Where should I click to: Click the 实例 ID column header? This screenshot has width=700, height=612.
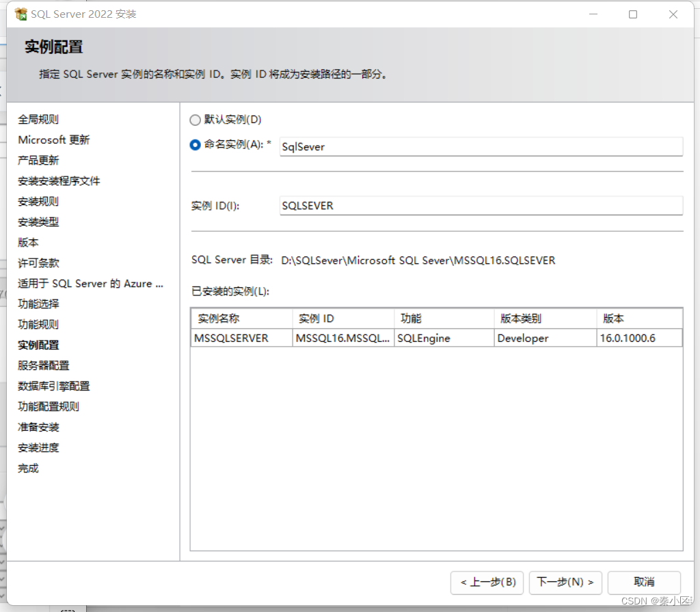pyautogui.click(x=343, y=319)
